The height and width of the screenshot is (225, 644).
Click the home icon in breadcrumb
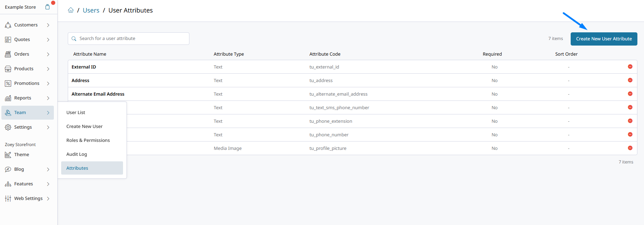tap(71, 10)
